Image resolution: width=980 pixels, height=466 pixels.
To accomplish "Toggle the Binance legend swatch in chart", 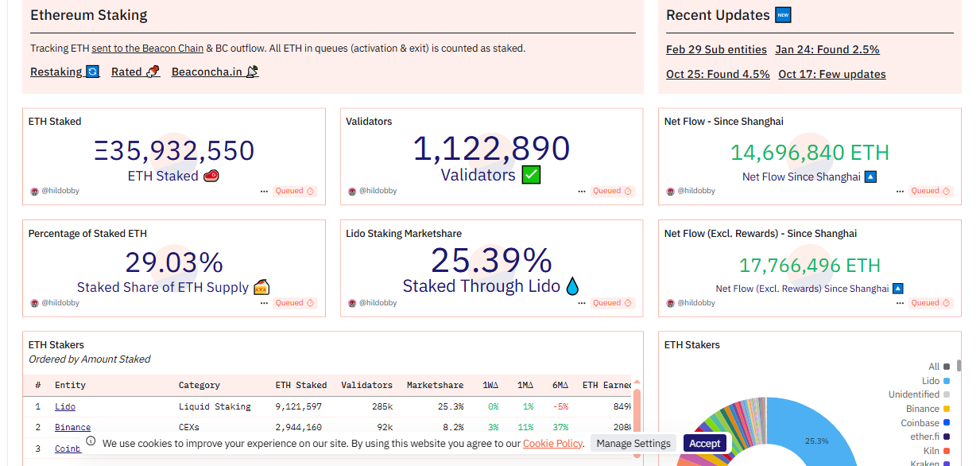I will [x=947, y=409].
